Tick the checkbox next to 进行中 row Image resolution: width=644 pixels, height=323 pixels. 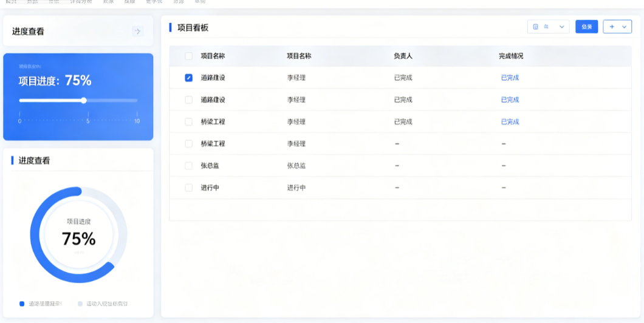tap(188, 188)
